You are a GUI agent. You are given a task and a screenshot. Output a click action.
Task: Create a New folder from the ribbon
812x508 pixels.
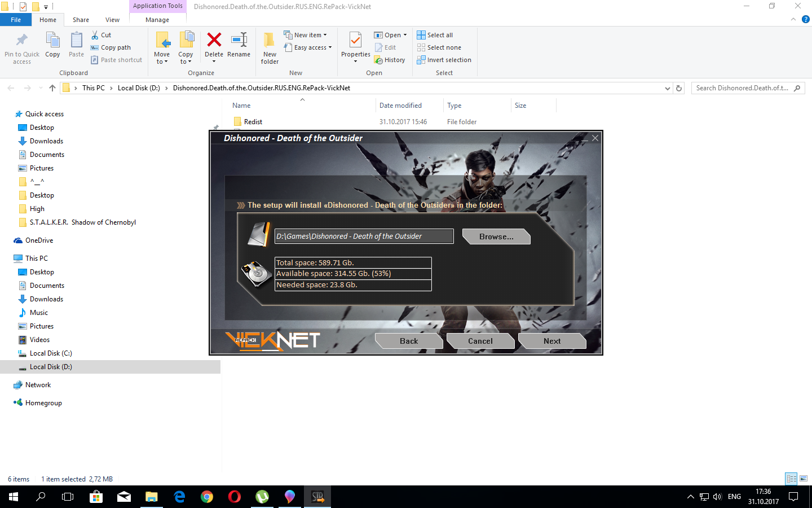point(270,48)
